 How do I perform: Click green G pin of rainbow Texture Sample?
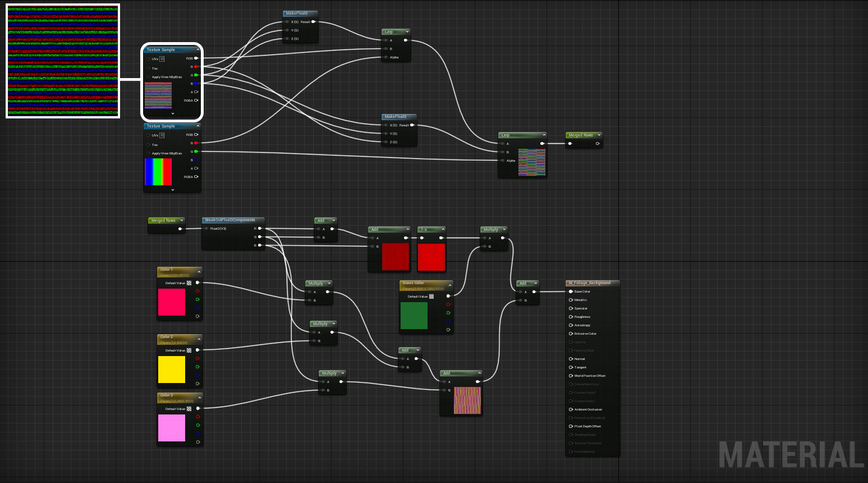click(196, 152)
